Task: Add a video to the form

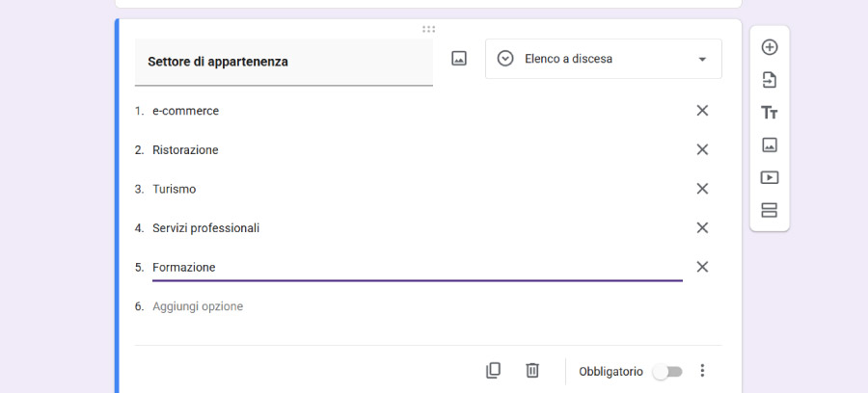Action: click(770, 178)
